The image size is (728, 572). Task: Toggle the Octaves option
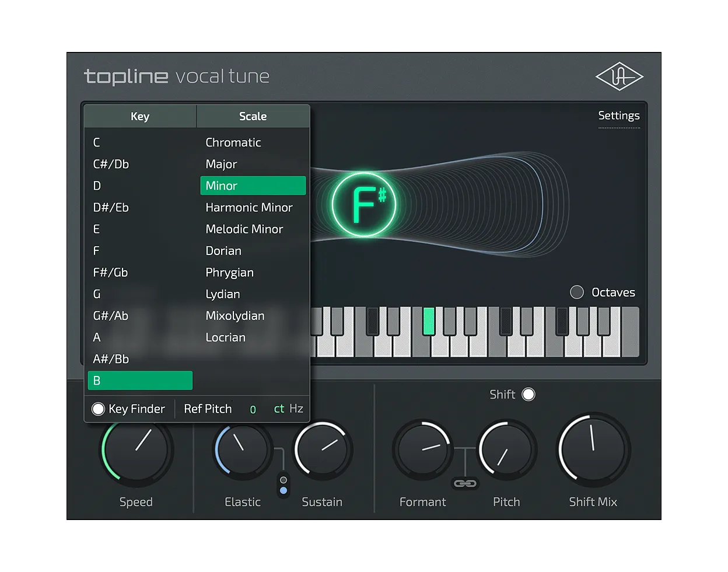click(x=576, y=292)
